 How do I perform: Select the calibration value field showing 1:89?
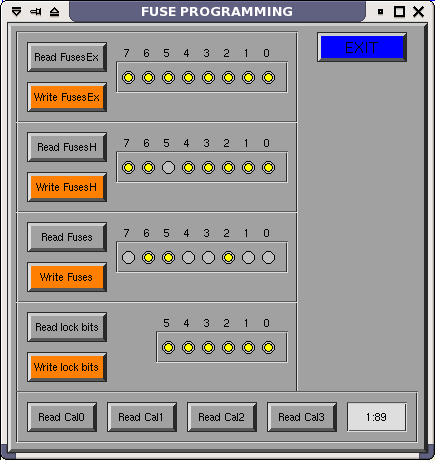377,417
